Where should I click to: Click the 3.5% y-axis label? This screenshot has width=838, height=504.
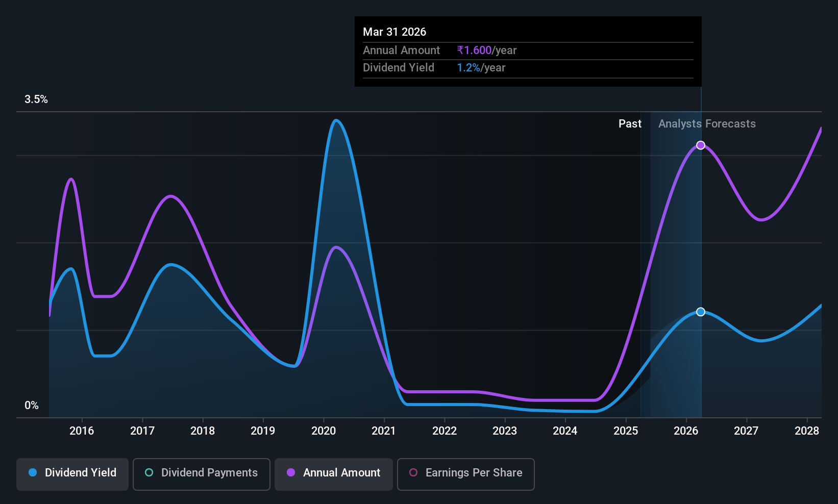(36, 99)
